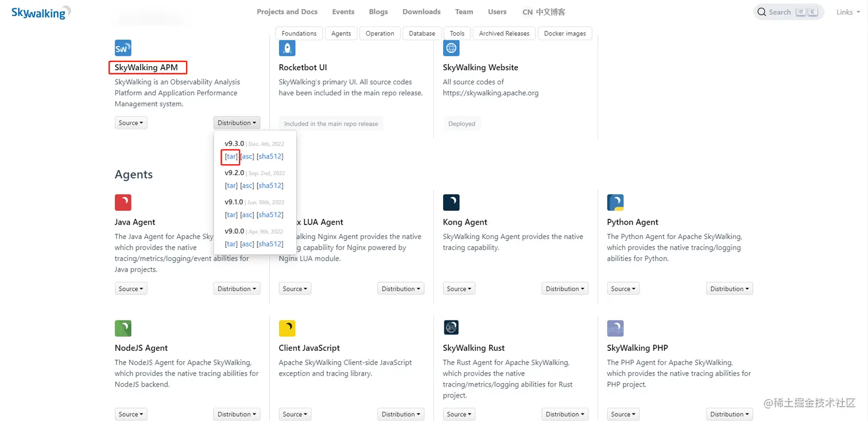Image resolution: width=868 pixels, height=421 pixels.
Task: Click the SkyWalking PHP icon
Action: click(615, 328)
